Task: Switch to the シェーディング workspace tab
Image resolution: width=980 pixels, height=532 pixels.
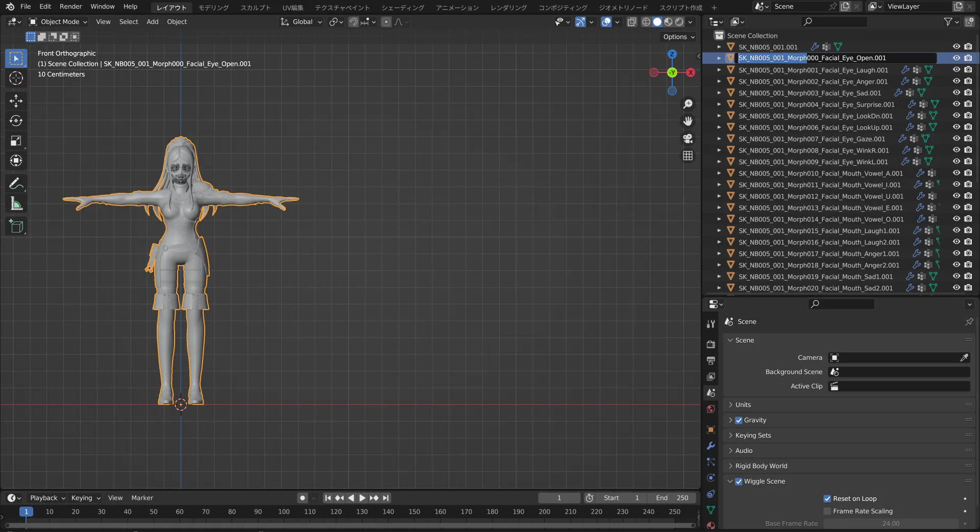Action: point(403,8)
